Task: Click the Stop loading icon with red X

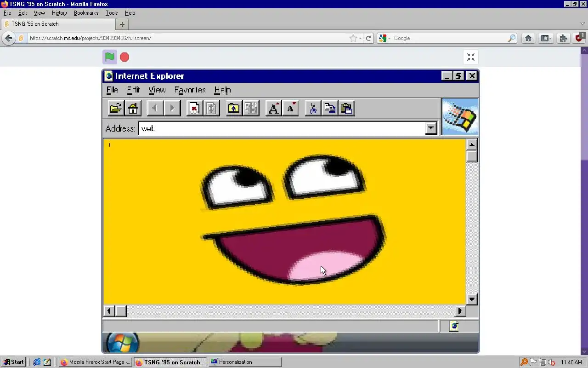Action: [x=194, y=108]
